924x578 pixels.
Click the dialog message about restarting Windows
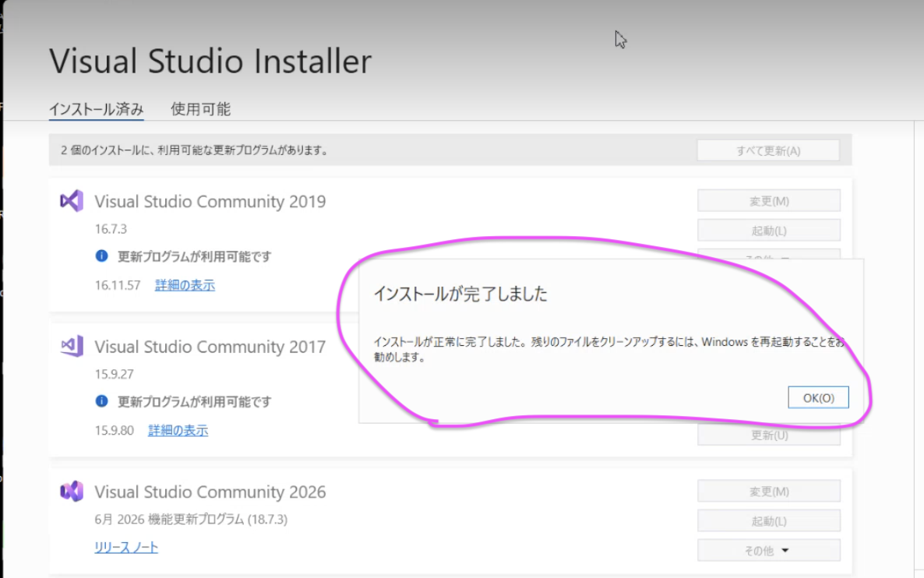609,349
